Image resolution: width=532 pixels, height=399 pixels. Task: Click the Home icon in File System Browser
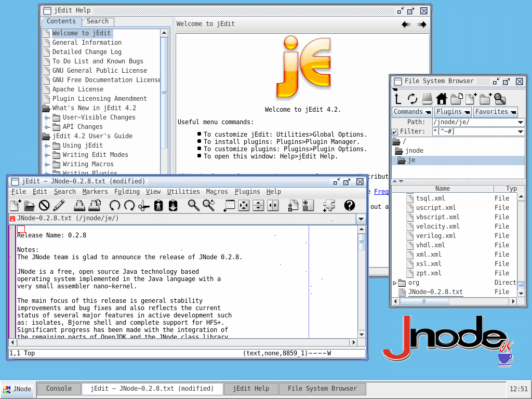pyautogui.click(x=441, y=99)
